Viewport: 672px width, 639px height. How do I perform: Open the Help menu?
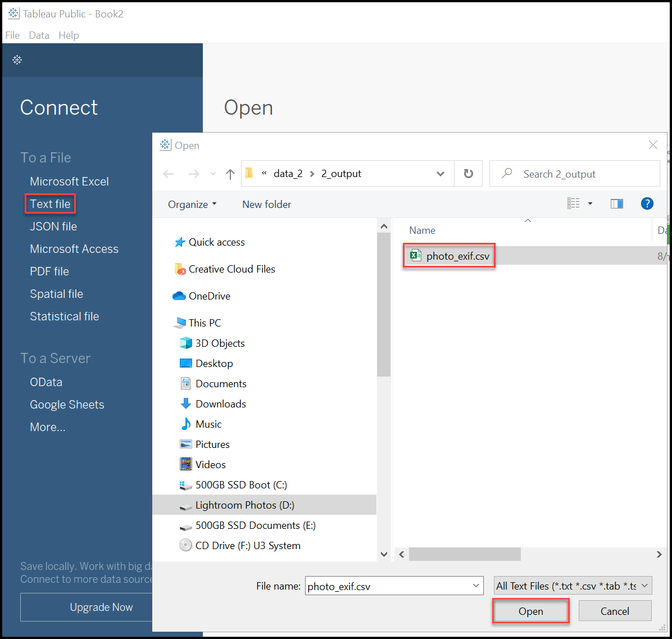coord(69,35)
